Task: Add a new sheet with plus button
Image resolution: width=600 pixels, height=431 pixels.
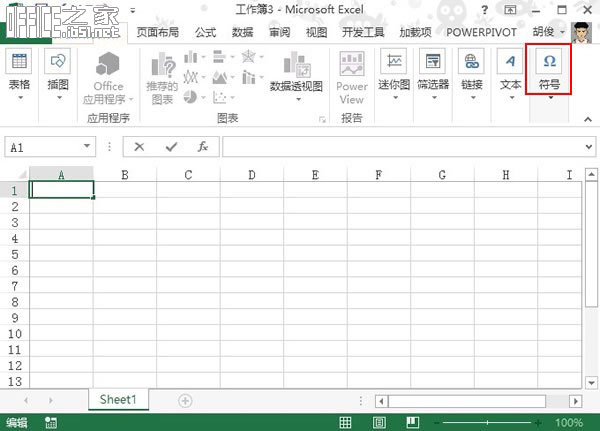Action: coord(185,401)
